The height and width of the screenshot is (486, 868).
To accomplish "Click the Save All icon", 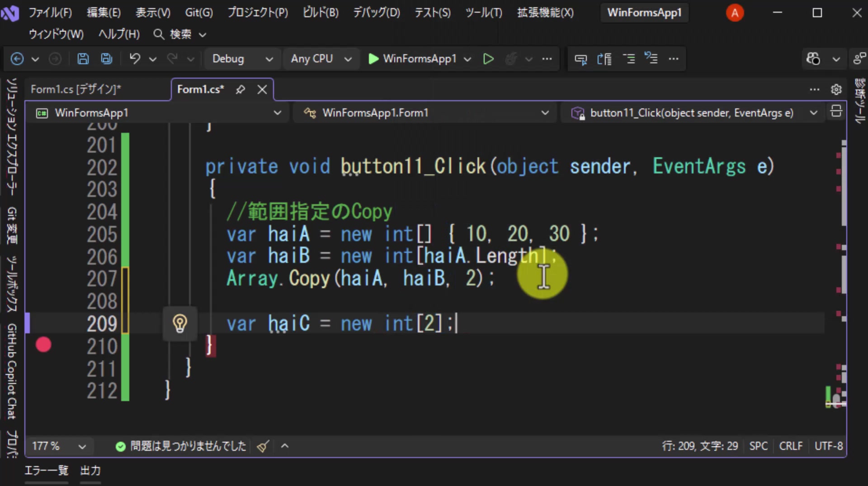I will click(107, 59).
